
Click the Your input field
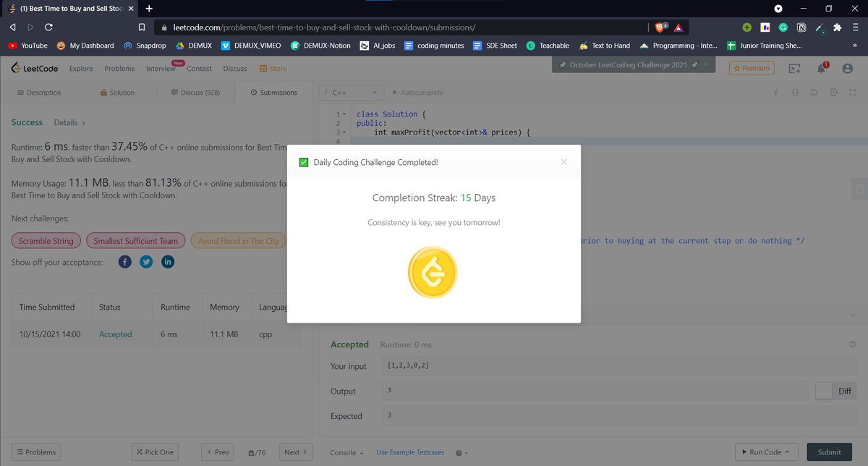coord(619,366)
